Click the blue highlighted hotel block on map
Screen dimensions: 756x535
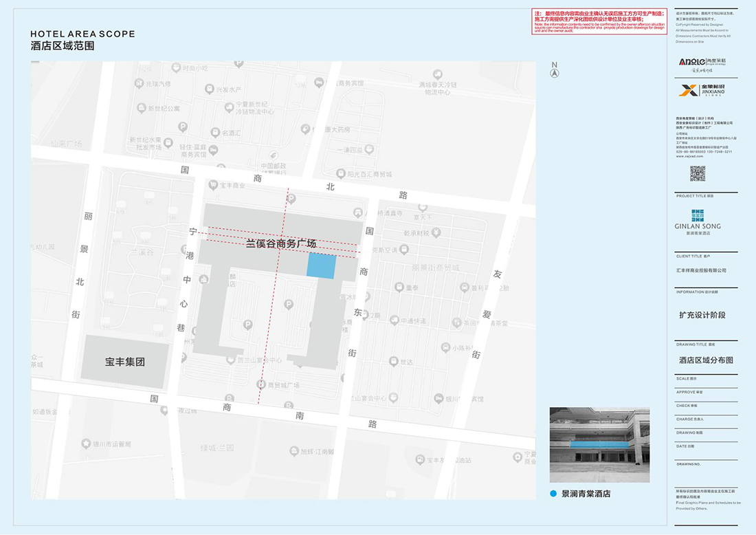pos(322,266)
